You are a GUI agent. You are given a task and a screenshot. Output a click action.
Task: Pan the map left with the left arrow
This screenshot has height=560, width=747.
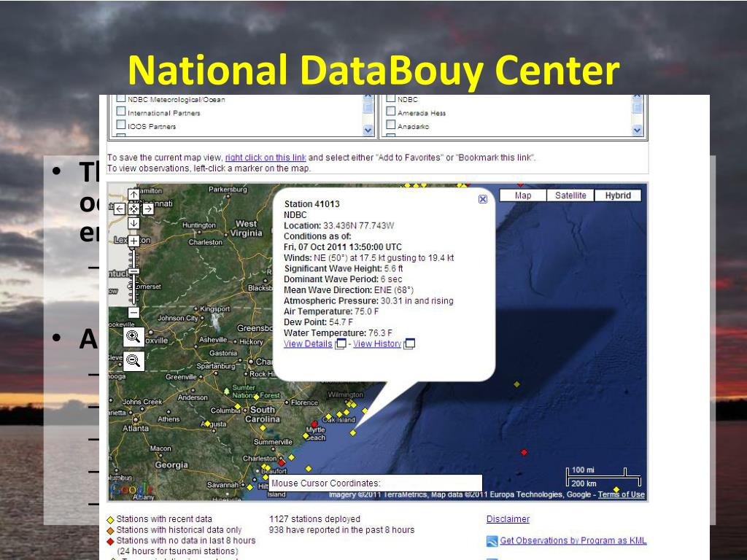click(x=120, y=209)
